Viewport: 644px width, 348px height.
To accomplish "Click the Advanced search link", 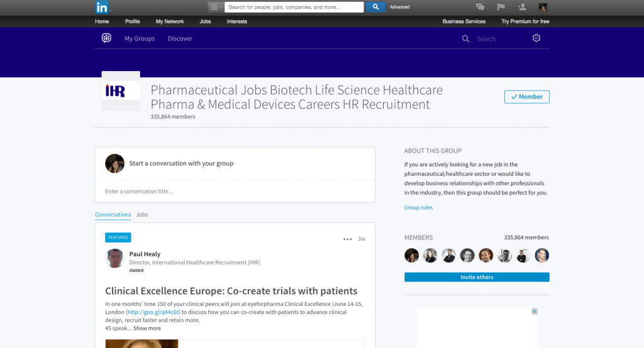I will 399,7.
